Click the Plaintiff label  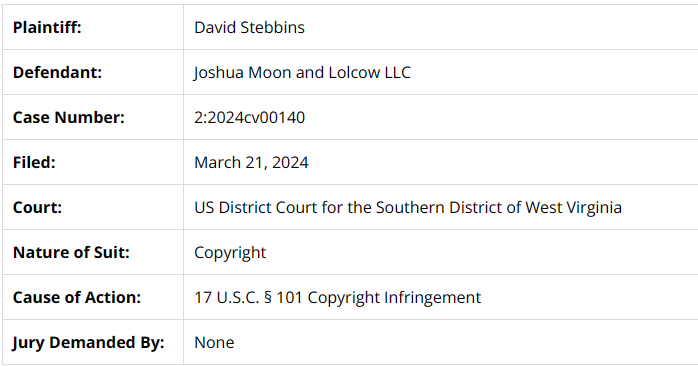point(47,28)
